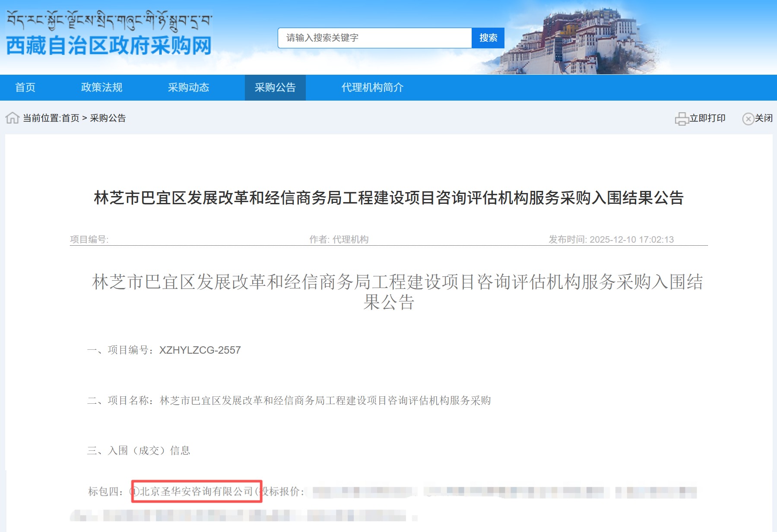The height and width of the screenshot is (532, 777).
Task: Click the circled X close icon
Action: pyautogui.click(x=748, y=119)
